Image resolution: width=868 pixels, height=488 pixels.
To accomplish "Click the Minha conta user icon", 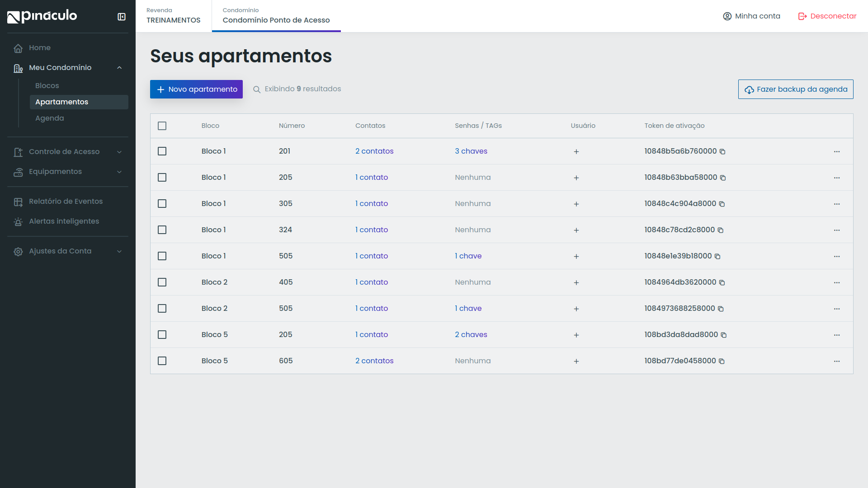I will [727, 16].
